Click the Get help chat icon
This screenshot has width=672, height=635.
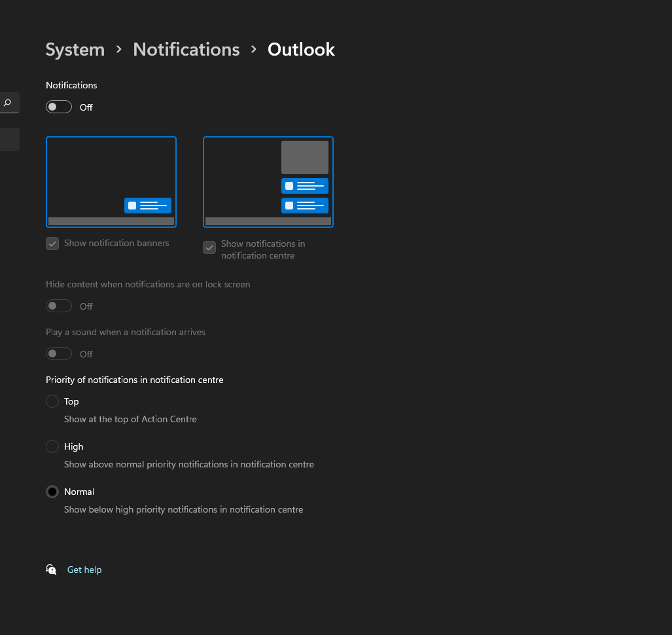pyautogui.click(x=51, y=570)
